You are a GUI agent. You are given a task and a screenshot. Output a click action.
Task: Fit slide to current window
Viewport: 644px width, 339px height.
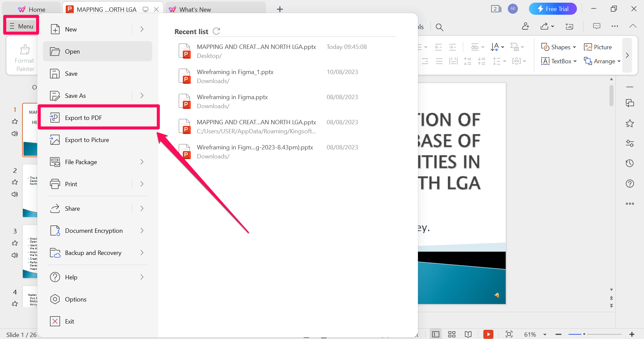coord(509,334)
